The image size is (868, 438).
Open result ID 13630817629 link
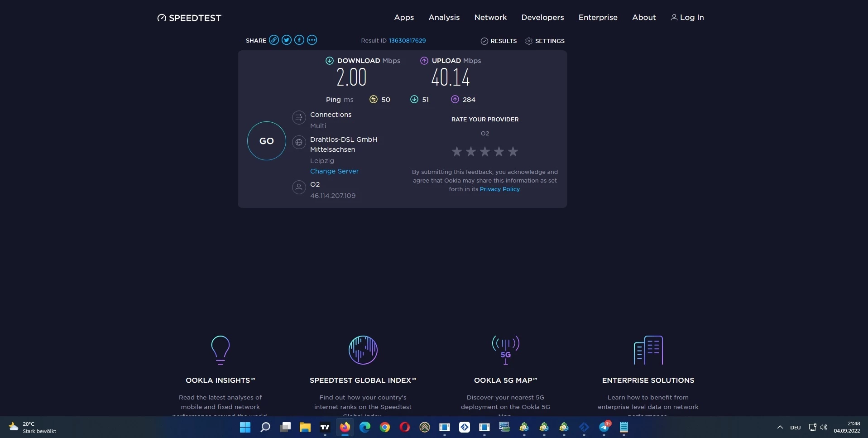point(408,40)
